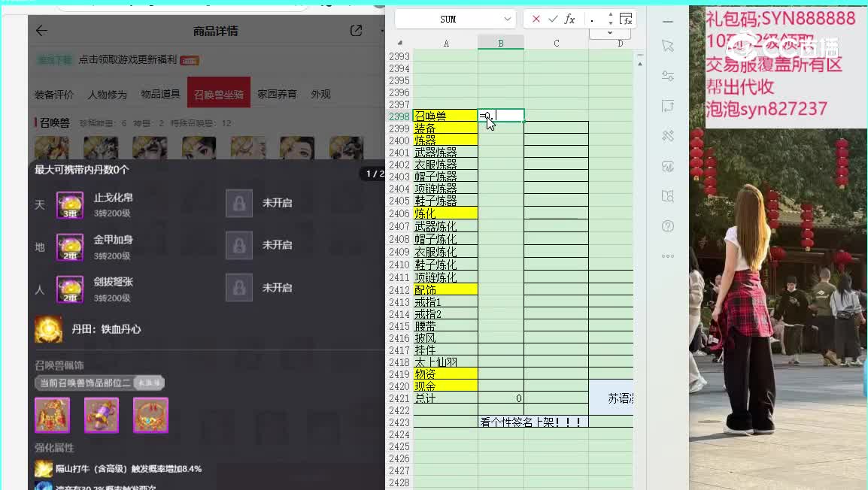This screenshot has height=490, width=868.
Task: Click the 帽子炼器 cell
Action: coord(445,177)
